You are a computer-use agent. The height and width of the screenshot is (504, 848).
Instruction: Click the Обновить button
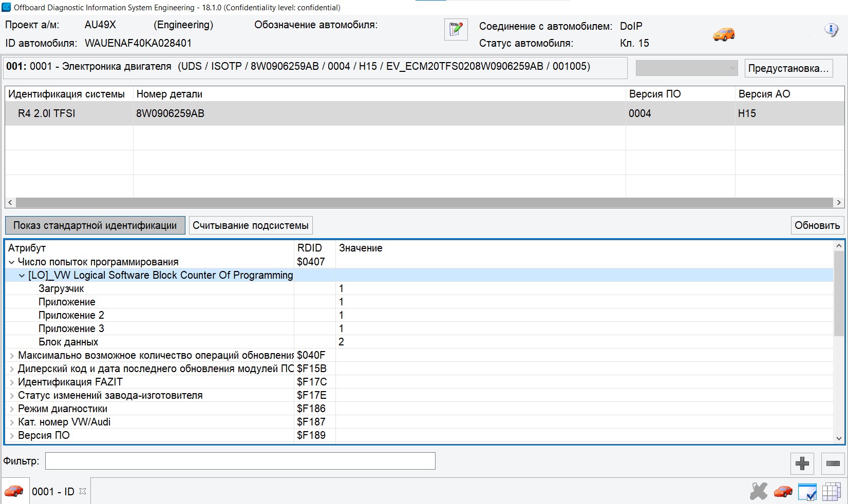tap(817, 225)
